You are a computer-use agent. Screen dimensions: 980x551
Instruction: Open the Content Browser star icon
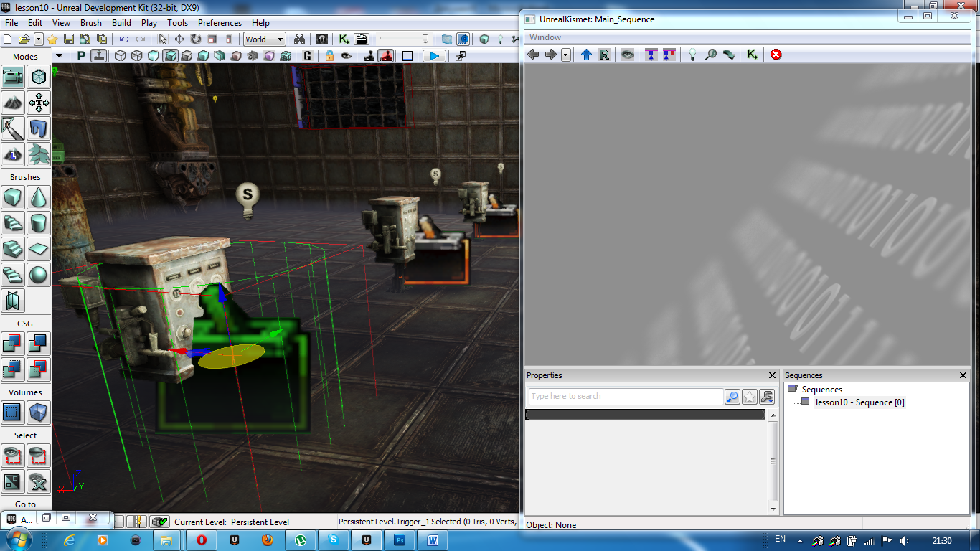52,39
